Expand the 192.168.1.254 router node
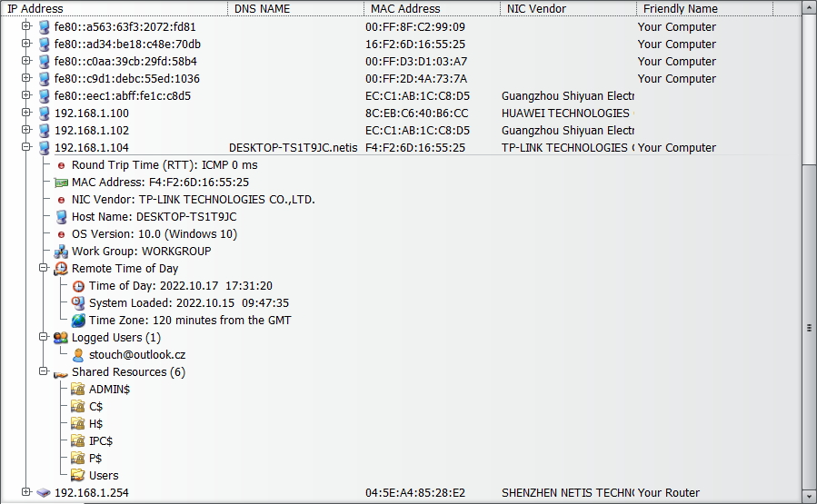Image resolution: width=817 pixels, height=504 pixels. tap(26, 492)
